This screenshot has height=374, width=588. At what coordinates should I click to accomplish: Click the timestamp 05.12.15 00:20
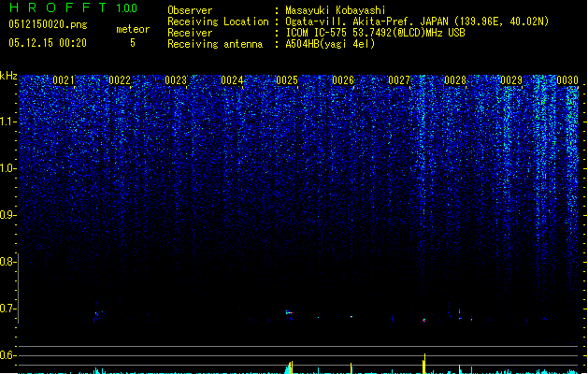pyautogui.click(x=48, y=43)
